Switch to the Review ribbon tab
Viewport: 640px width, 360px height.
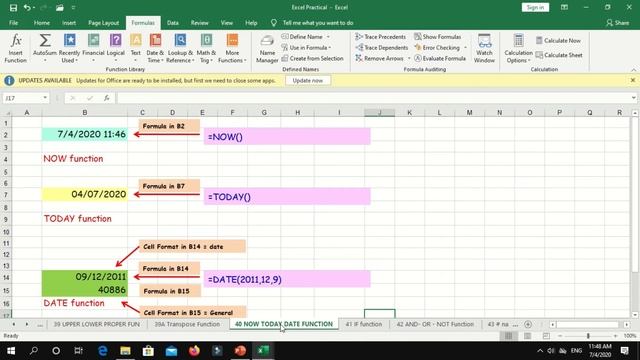(x=199, y=23)
